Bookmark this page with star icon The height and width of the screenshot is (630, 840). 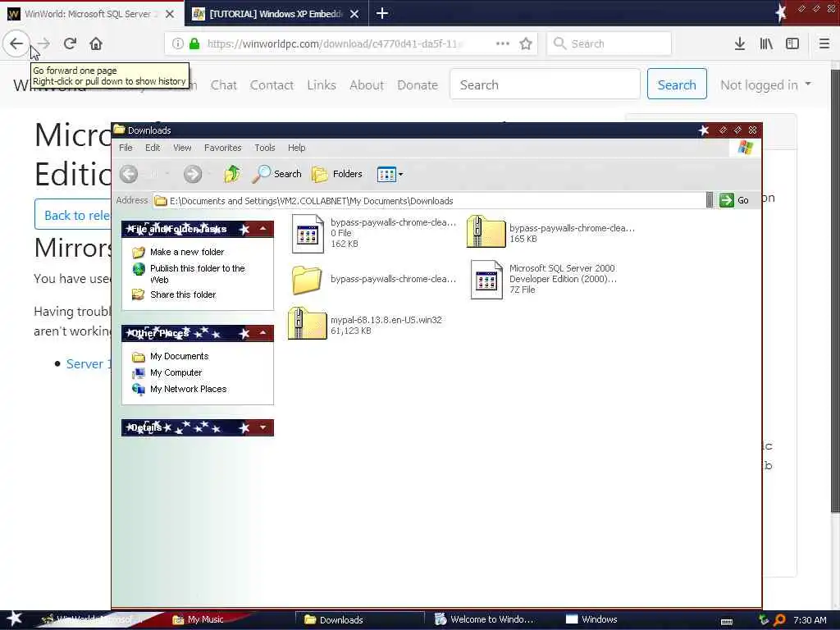pyautogui.click(x=526, y=43)
